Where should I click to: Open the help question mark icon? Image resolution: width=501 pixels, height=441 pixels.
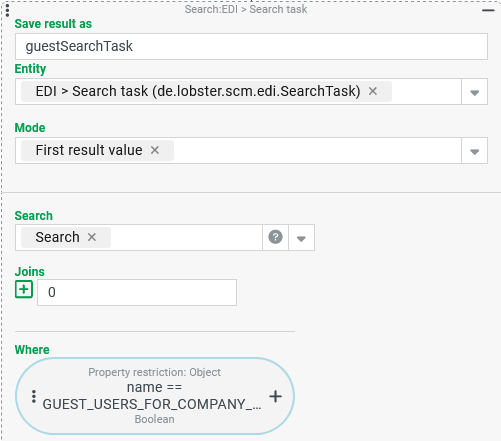click(x=275, y=237)
